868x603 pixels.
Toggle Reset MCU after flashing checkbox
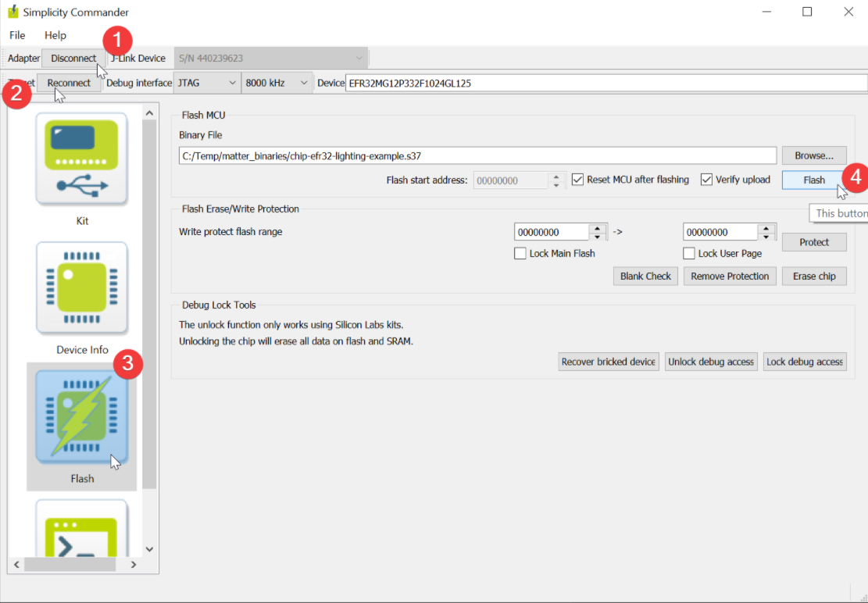(577, 180)
